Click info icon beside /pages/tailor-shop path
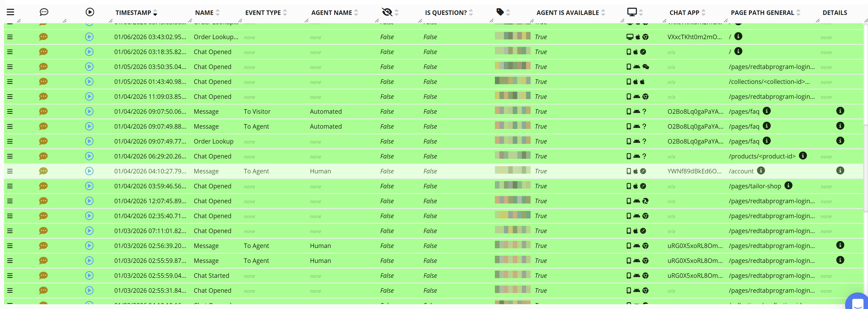Screen dimensions: 868x309 coord(789,185)
